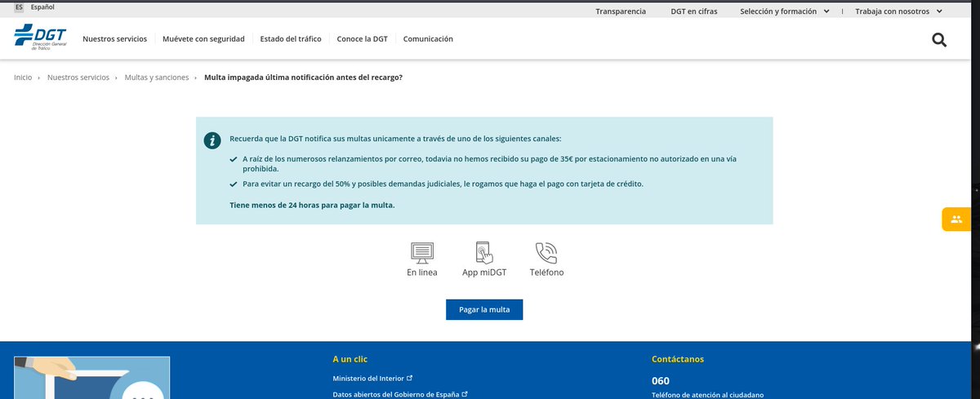Click the footer illustration thumbnail
The height and width of the screenshot is (399, 980).
(92, 378)
